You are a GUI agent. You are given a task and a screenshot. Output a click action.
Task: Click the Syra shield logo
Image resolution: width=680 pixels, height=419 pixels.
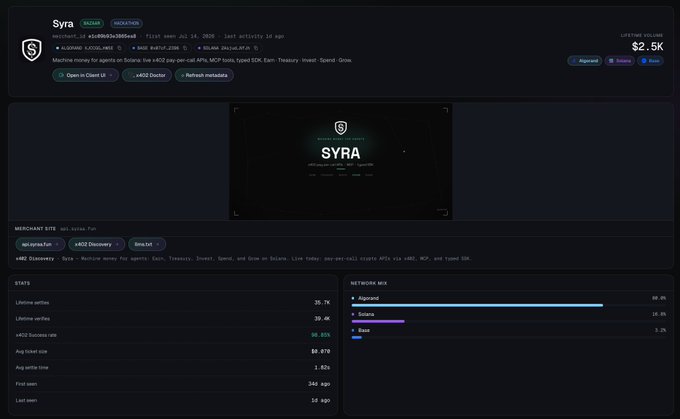[32, 50]
